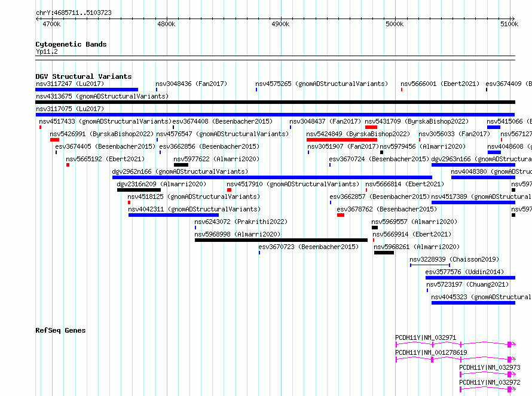Select the blue dgv2963n166 feature bar
This screenshot has height=396, width=532.
pos(473,165)
